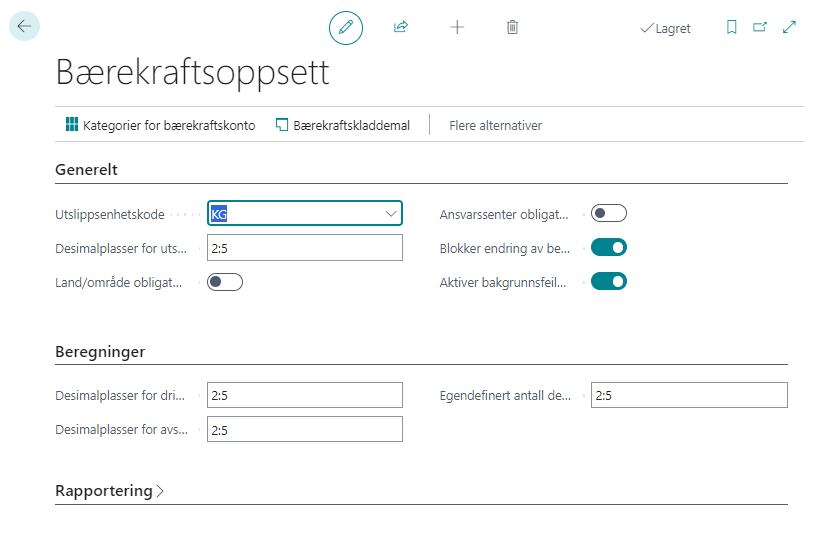The image size is (813, 537).
Task: Collapse the Generelt section header
Action: click(86, 170)
